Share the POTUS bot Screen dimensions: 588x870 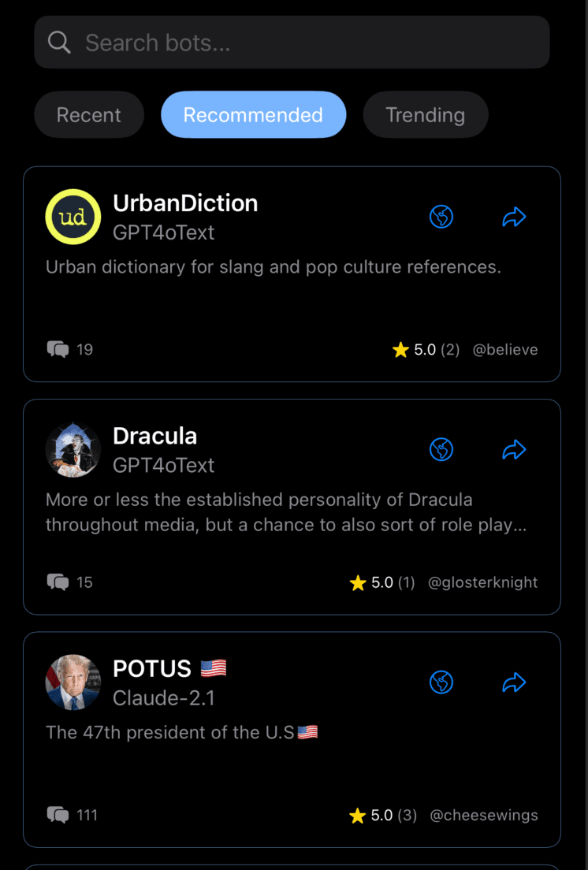coord(514,682)
